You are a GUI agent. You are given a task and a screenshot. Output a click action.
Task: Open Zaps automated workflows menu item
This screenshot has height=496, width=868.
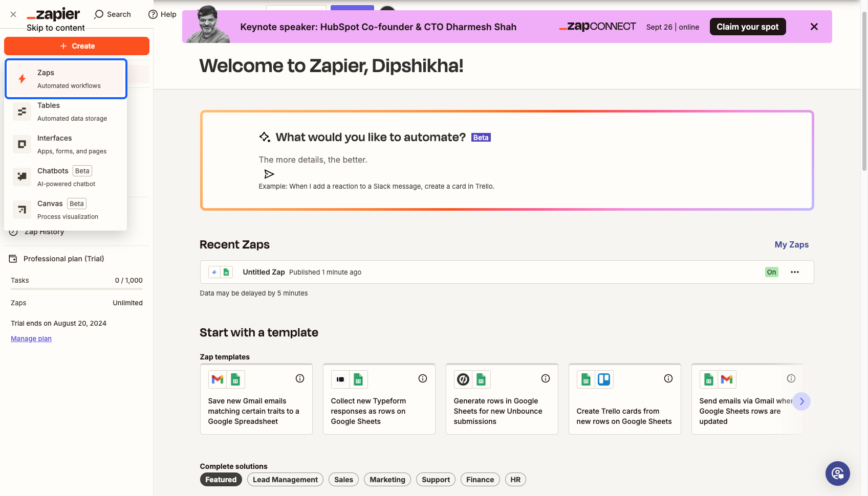66,79
